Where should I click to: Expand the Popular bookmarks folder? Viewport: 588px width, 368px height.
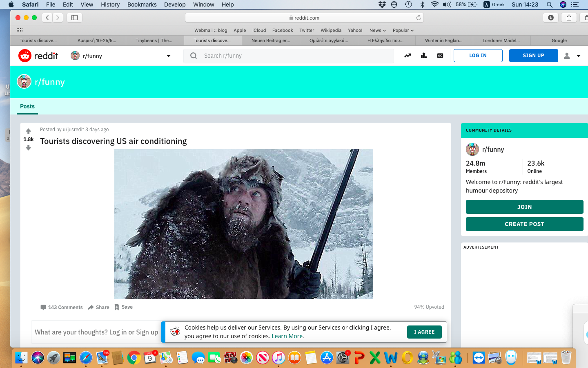pyautogui.click(x=403, y=30)
